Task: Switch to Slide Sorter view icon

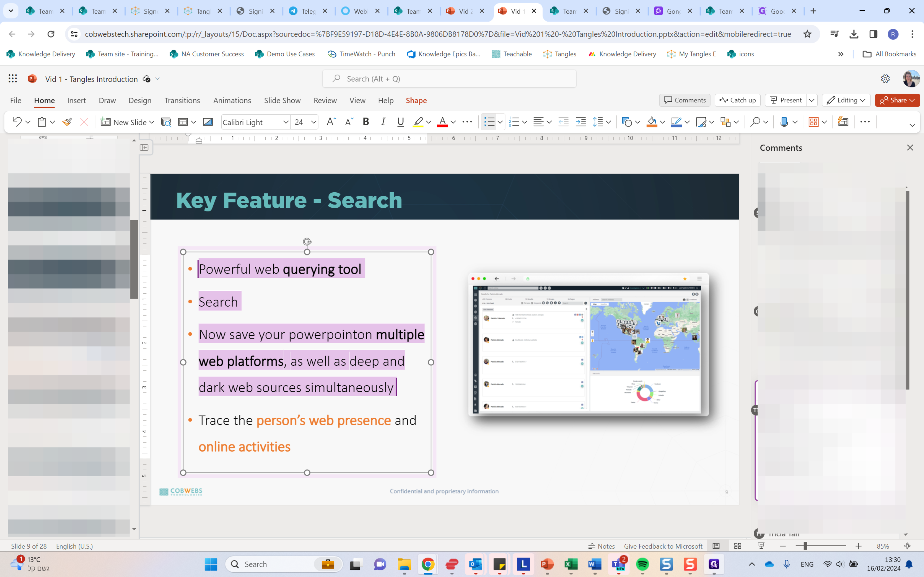Action: pos(738,546)
